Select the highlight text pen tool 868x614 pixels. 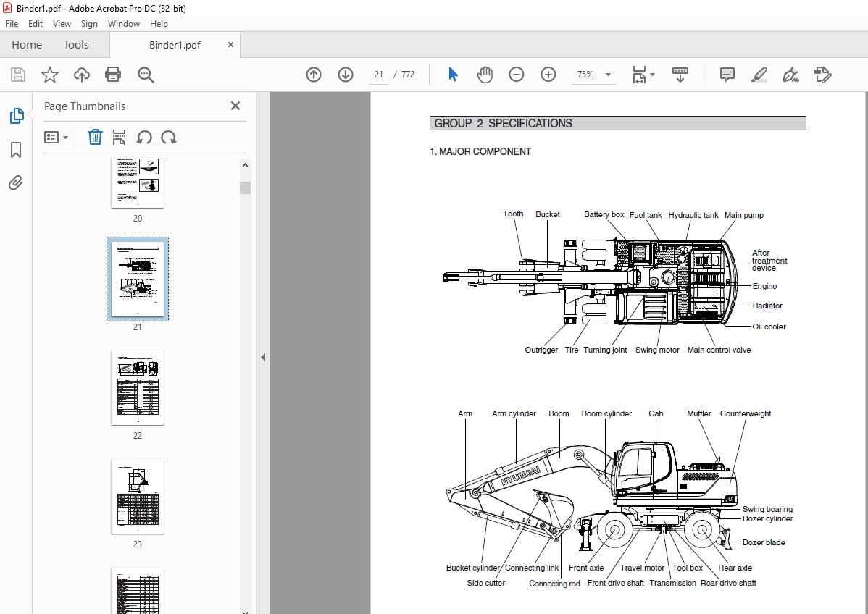(759, 75)
